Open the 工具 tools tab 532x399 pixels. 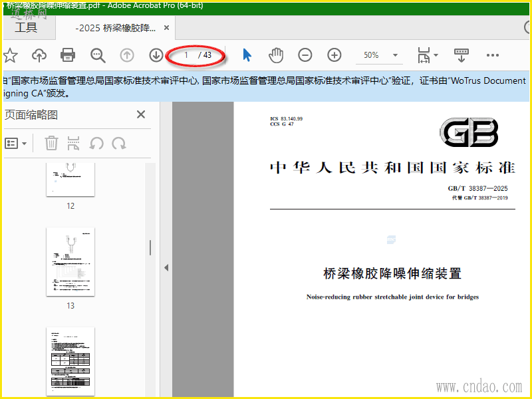(x=26, y=27)
